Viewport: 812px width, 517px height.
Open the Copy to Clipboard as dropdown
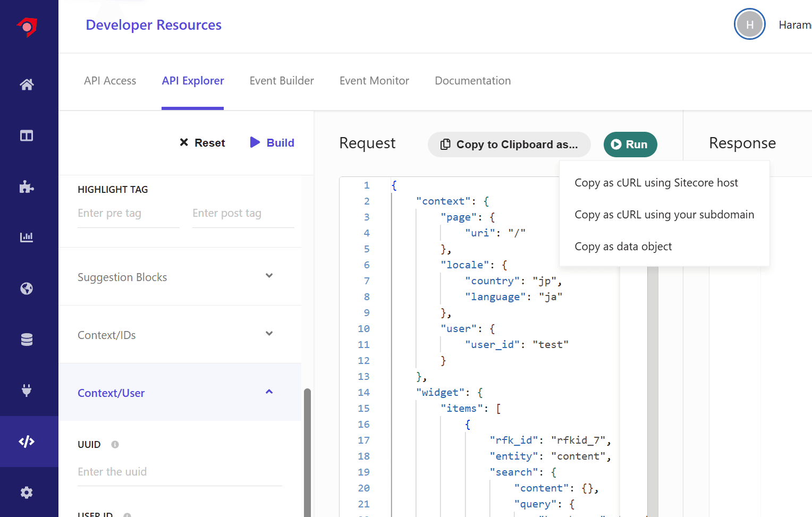(509, 145)
